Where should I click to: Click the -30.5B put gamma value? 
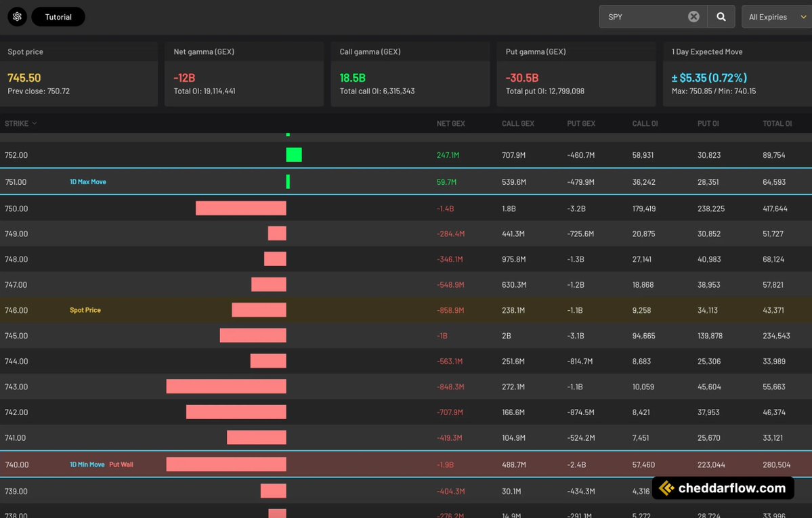click(x=522, y=78)
